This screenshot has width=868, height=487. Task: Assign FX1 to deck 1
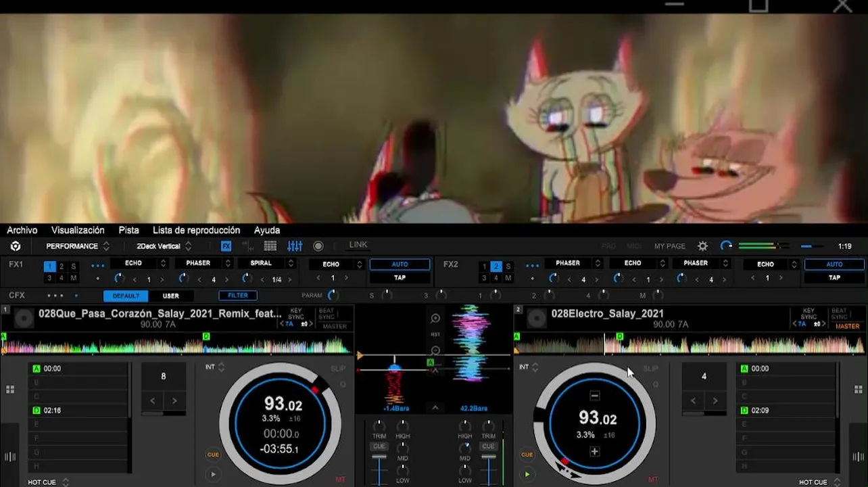tap(49, 266)
